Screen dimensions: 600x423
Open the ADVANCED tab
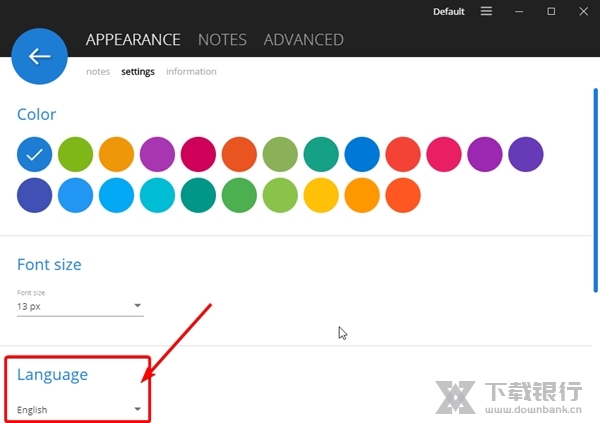(x=303, y=40)
